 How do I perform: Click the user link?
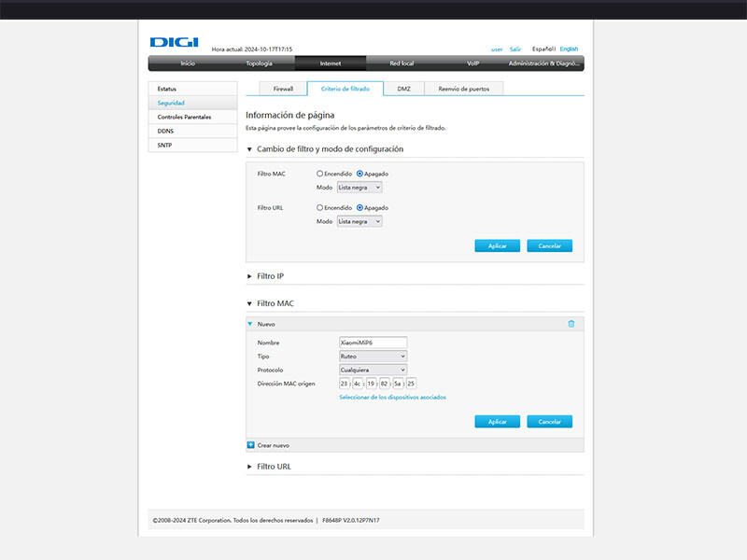coord(497,49)
